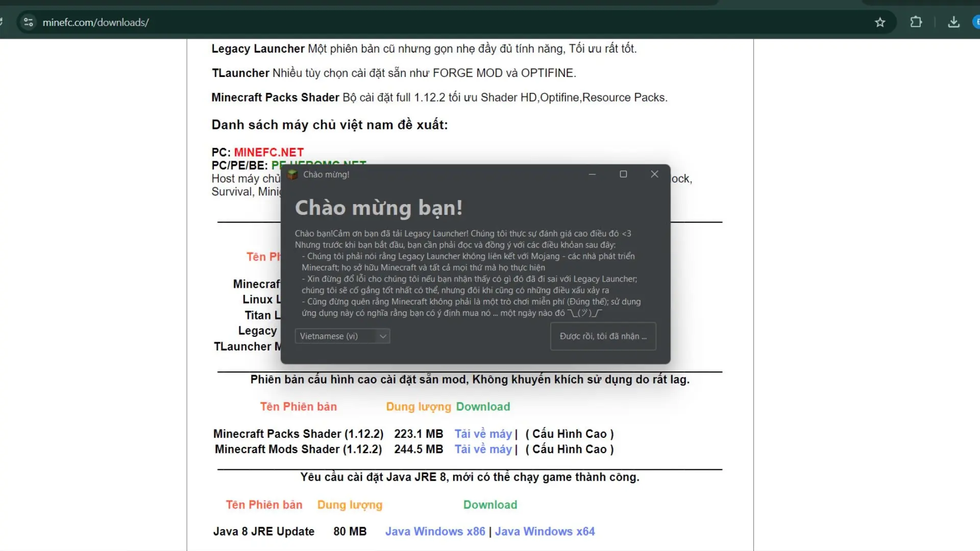Download Minecraft Mods Shader via Tải về máy
This screenshot has width=980, height=551.
[483, 449]
